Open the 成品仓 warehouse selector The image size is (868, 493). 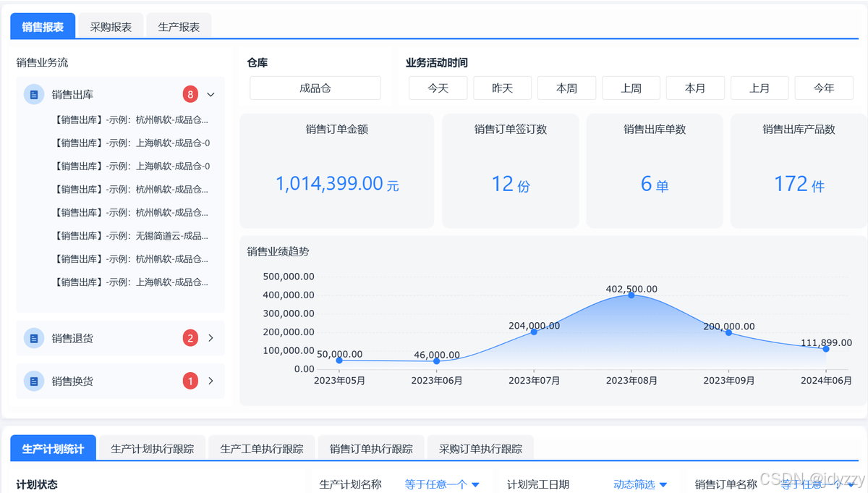click(315, 88)
